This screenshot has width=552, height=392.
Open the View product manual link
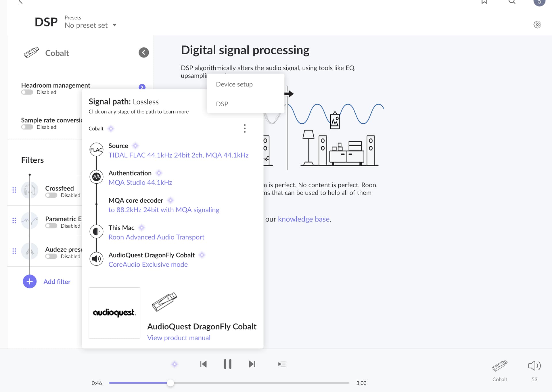179,338
